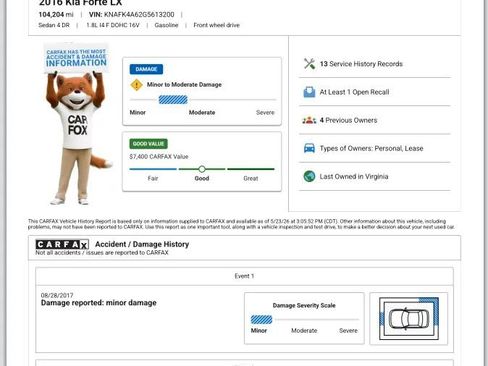488x366 pixels.
Task: Click the globe last owned icon
Action: 309,176
